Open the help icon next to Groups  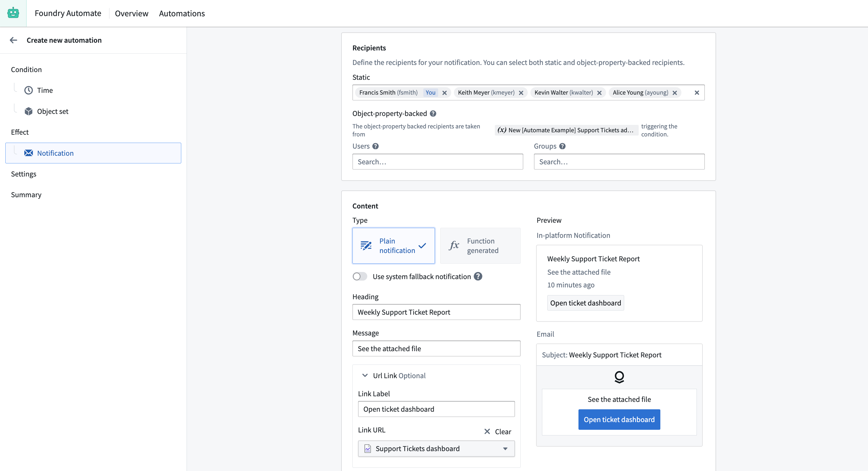coord(562,146)
